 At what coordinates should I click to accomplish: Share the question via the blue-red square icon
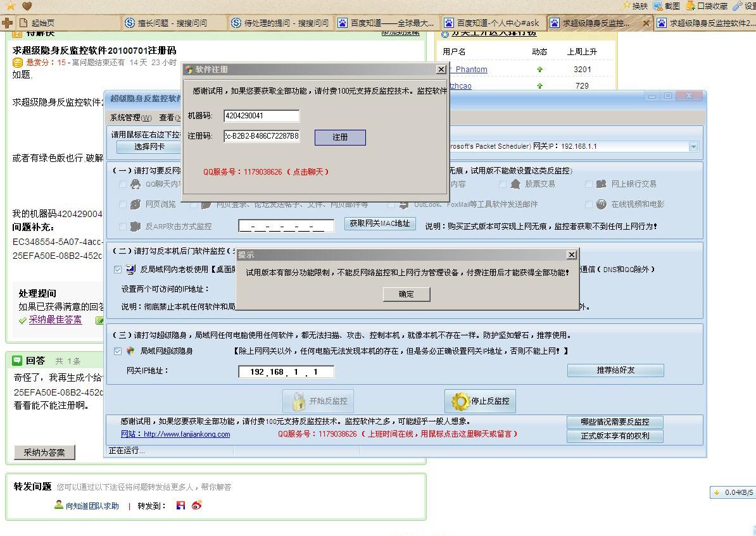point(181,505)
